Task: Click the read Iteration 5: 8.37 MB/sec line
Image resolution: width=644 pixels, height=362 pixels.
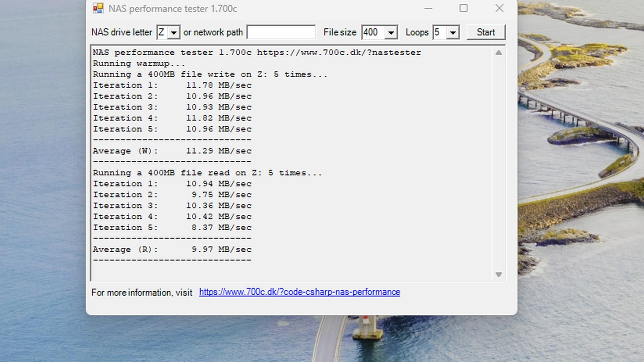Action: click(172, 228)
